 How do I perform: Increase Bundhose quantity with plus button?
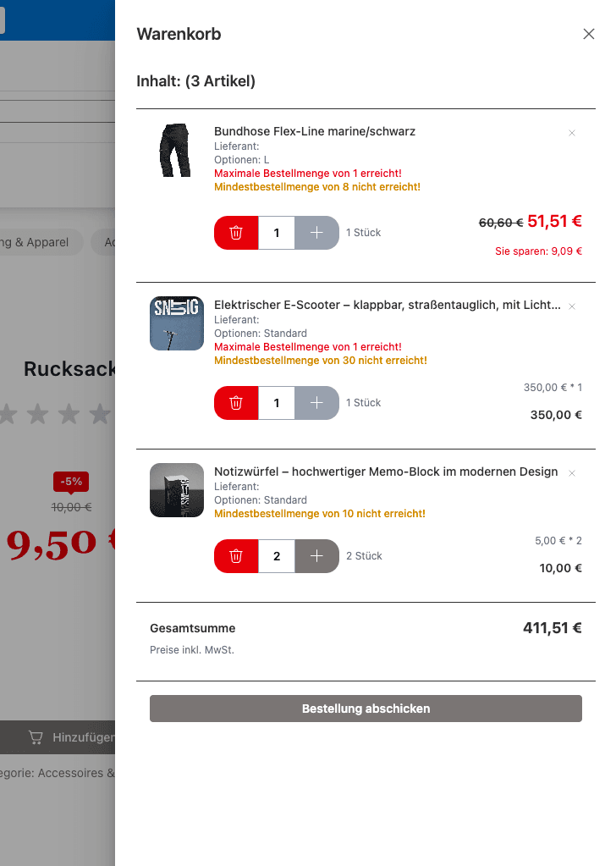pos(316,233)
